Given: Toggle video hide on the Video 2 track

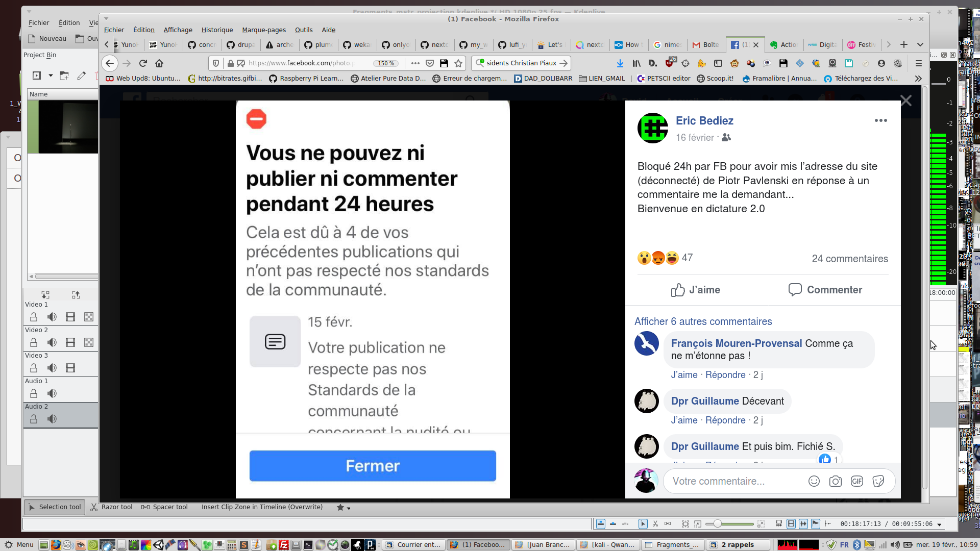Looking at the screenshot, I should [70, 342].
